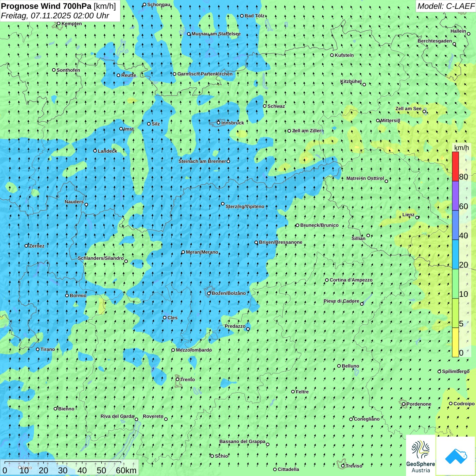Click the Zell am See marker
This screenshot has height=476, width=476.
tap(424, 112)
